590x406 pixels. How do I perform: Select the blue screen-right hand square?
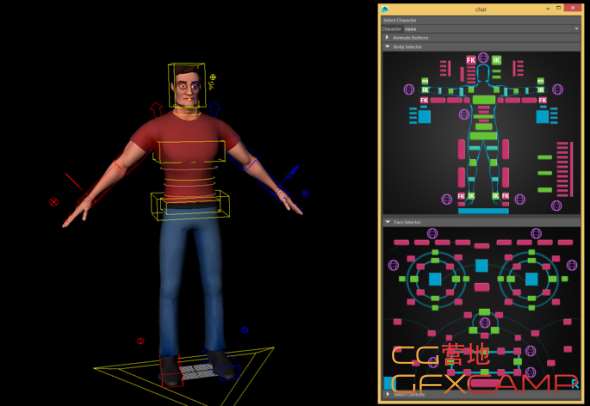coord(542,116)
